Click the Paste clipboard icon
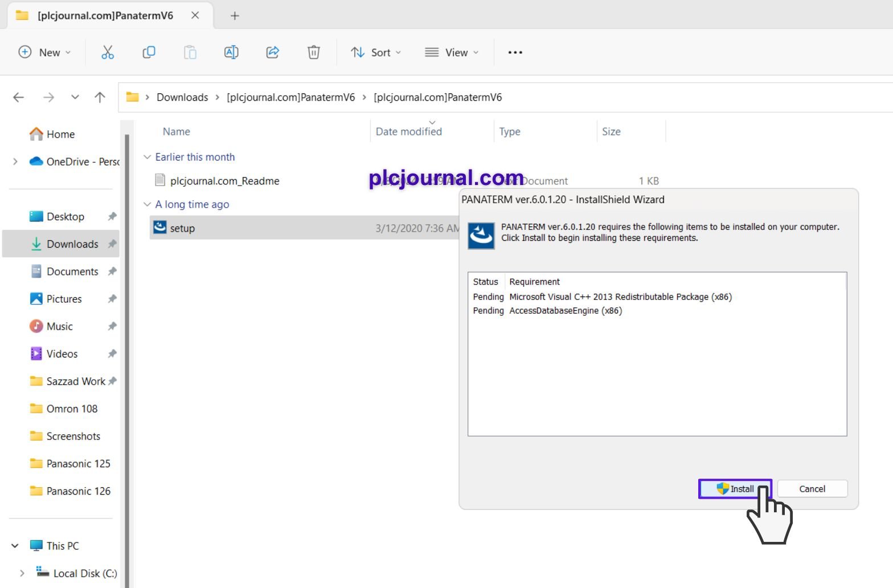893x588 pixels. [190, 52]
